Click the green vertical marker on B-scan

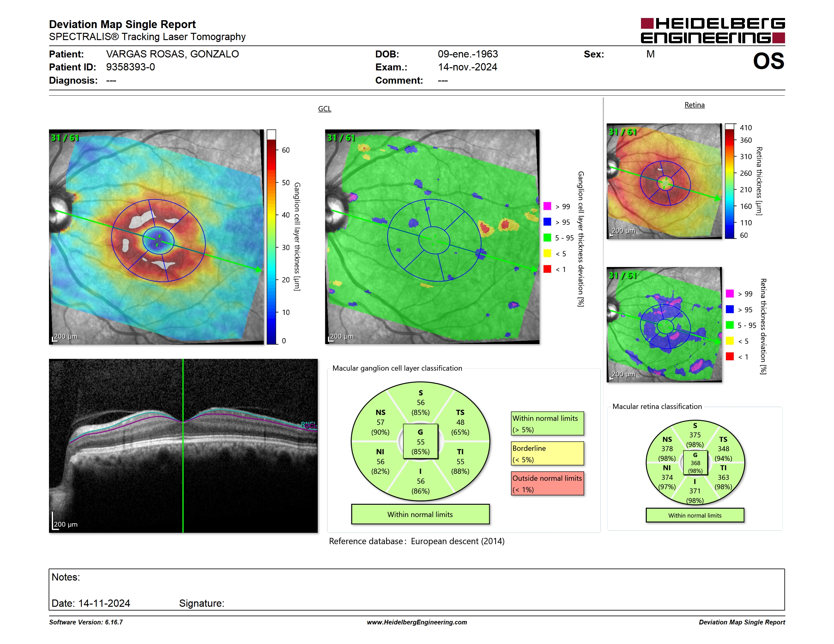tap(183, 446)
